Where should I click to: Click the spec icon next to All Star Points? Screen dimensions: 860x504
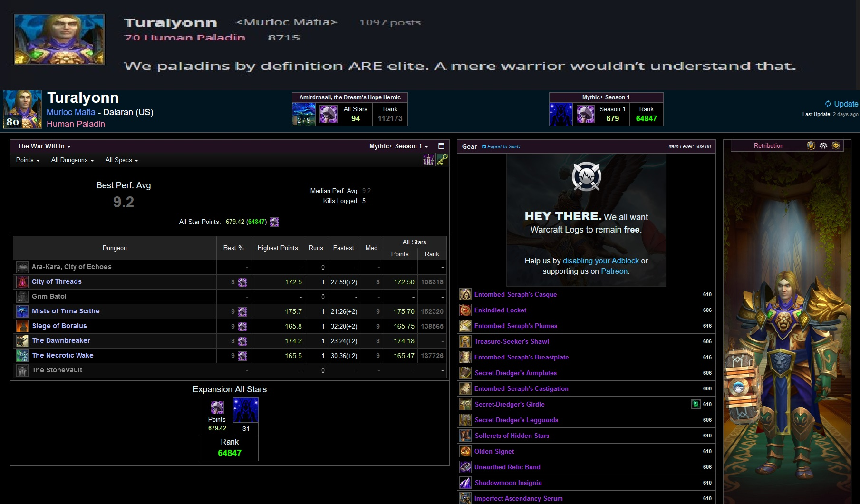pyautogui.click(x=274, y=222)
